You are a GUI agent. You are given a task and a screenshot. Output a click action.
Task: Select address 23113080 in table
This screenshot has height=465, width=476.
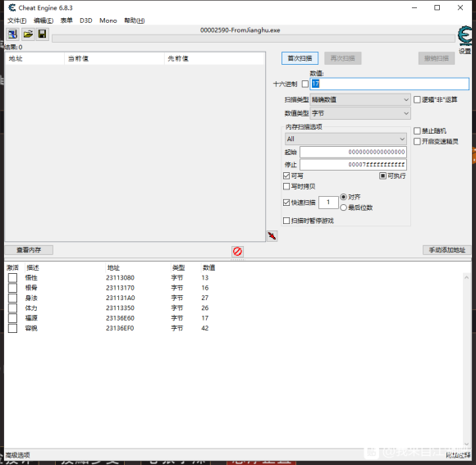pyautogui.click(x=120, y=278)
